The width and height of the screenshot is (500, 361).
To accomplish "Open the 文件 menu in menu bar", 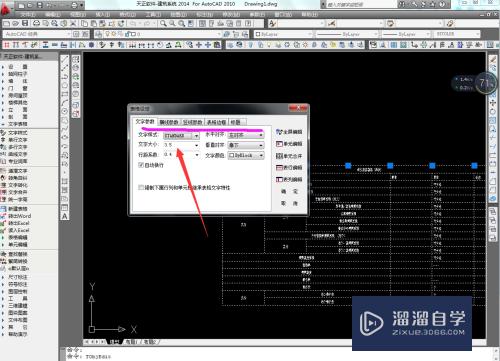I will click(x=27, y=15).
